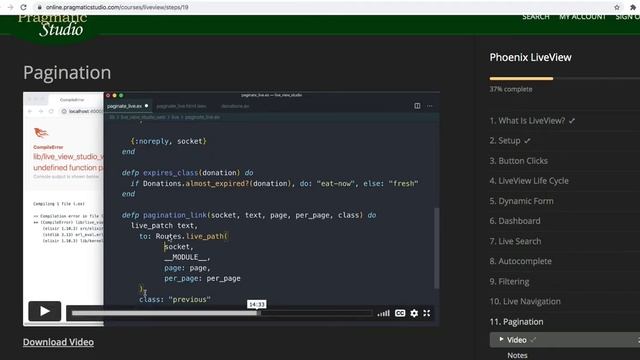Image resolution: width=640 pixels, height=360 pixels.
Task: Click the course progress bar
Action: [x=564, y=78]
